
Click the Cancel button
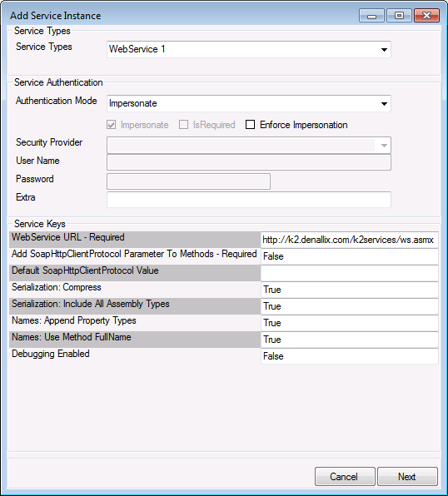coord(345,476)
